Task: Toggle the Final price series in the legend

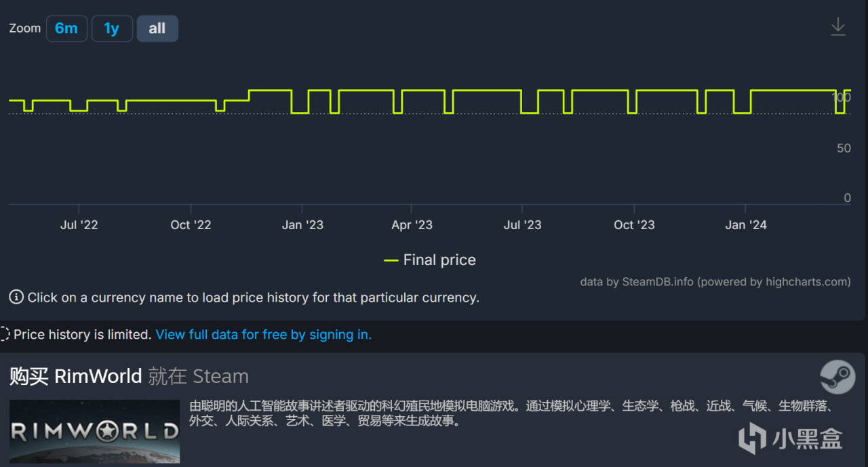Action: pyautogui.click(x=439, y=260)
